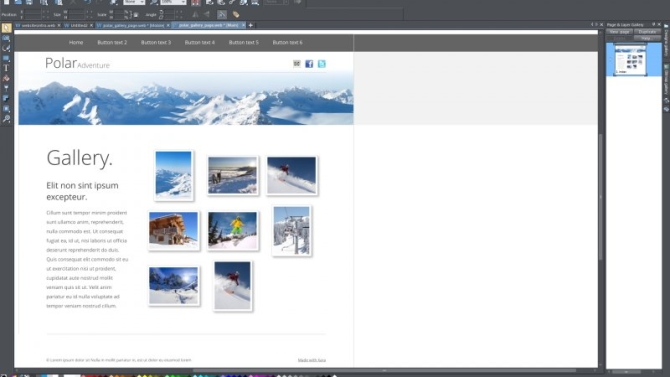The width and height of the screenshot is (670, 377).
Task: Select the Fill tool
Action: [x=6, y=78]
